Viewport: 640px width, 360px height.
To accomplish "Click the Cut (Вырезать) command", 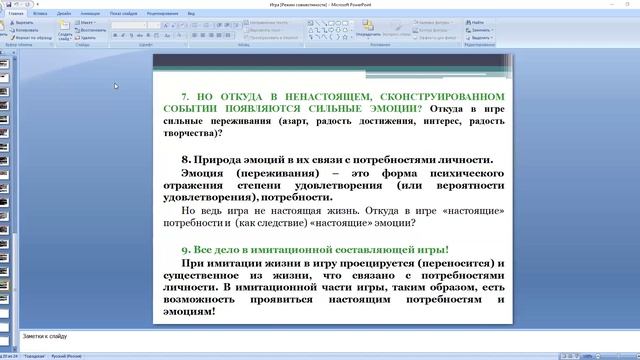I will click(x=22, y=22).
